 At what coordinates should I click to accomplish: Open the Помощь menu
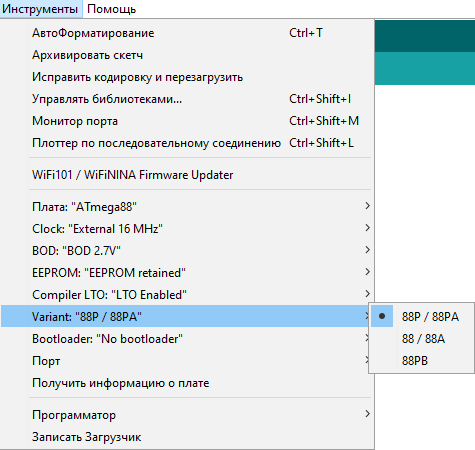pyautogui.click(x=111, y=9)
